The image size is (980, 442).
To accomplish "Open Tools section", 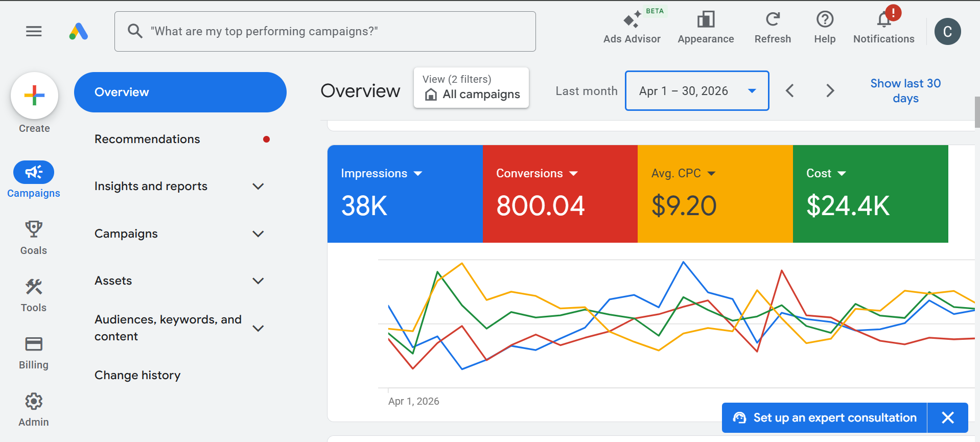I will pos(34,295).
